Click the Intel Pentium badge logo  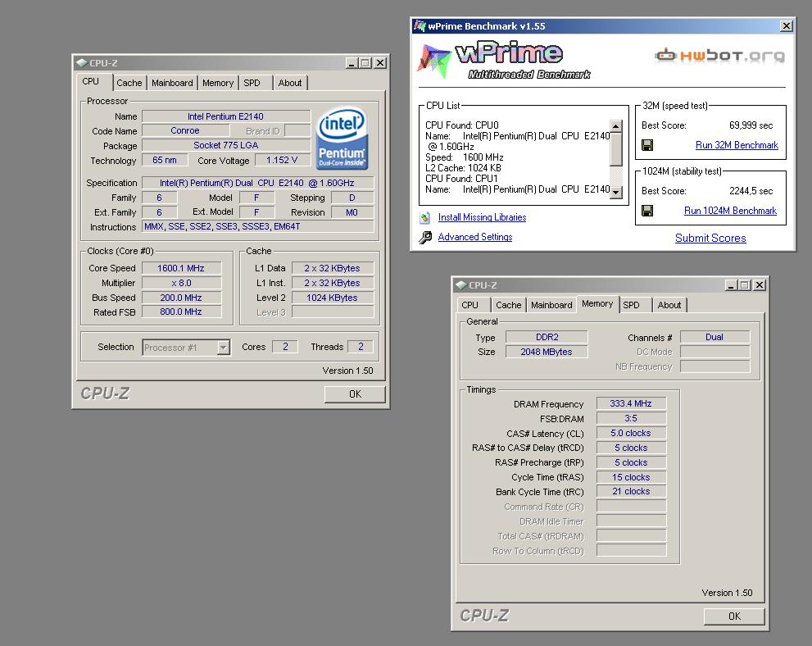[342, 138]
